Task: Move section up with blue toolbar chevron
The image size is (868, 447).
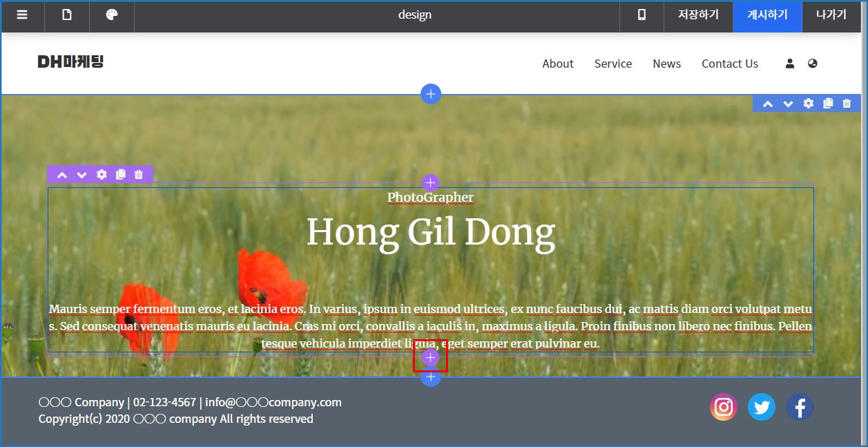Action: click(767, 104)
